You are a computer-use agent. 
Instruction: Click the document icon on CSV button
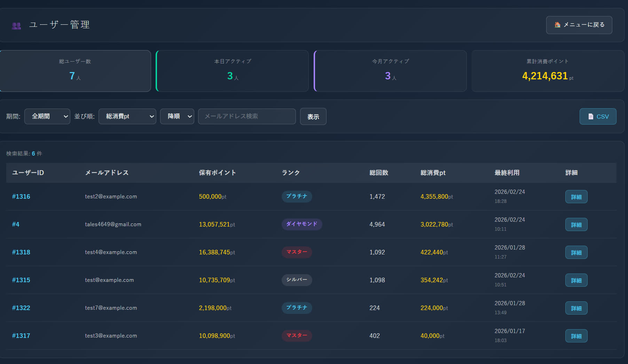point(591,117)
